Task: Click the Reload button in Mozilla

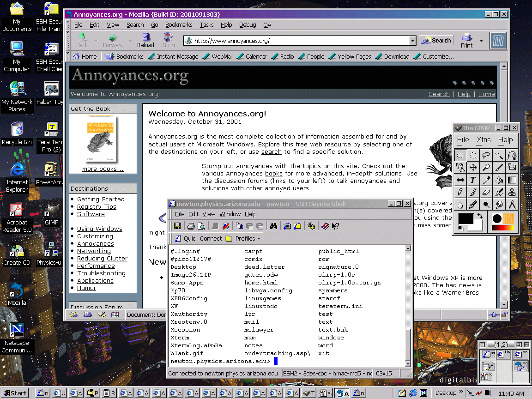Action: [x=145, y=40]
